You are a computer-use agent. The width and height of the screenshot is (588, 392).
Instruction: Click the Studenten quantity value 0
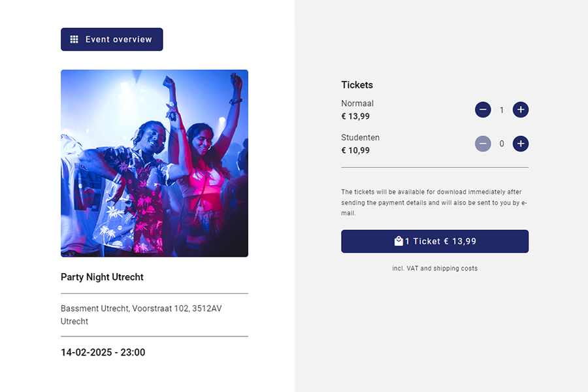point(502,144)
